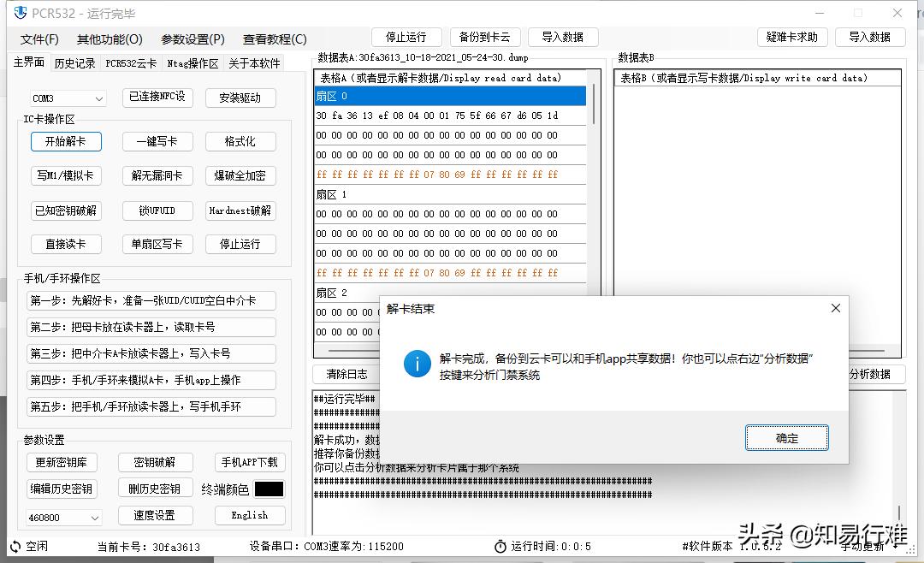924x563 pixels.
Task: Click 疑难卡求助 at top right
Action: click(792, 36)
